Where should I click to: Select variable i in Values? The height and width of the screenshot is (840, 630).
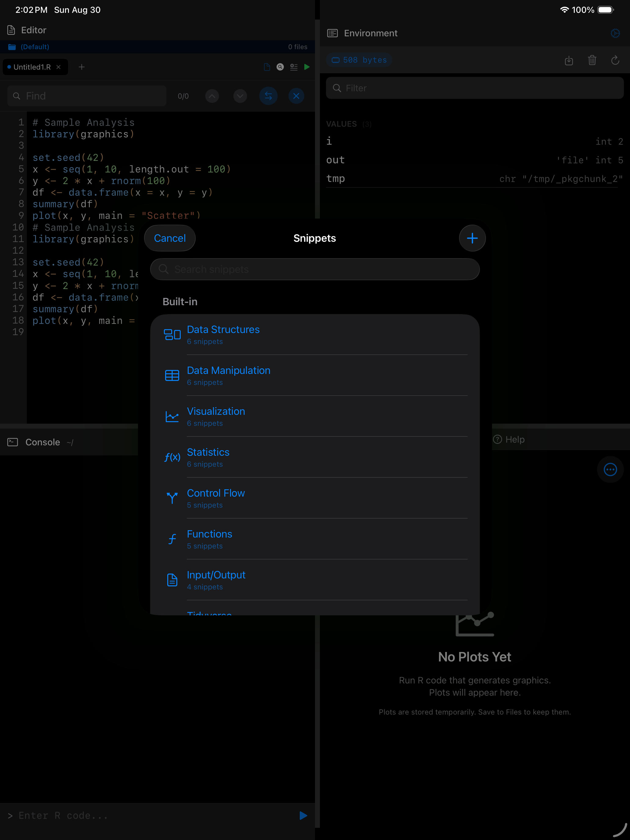[475, 141]
